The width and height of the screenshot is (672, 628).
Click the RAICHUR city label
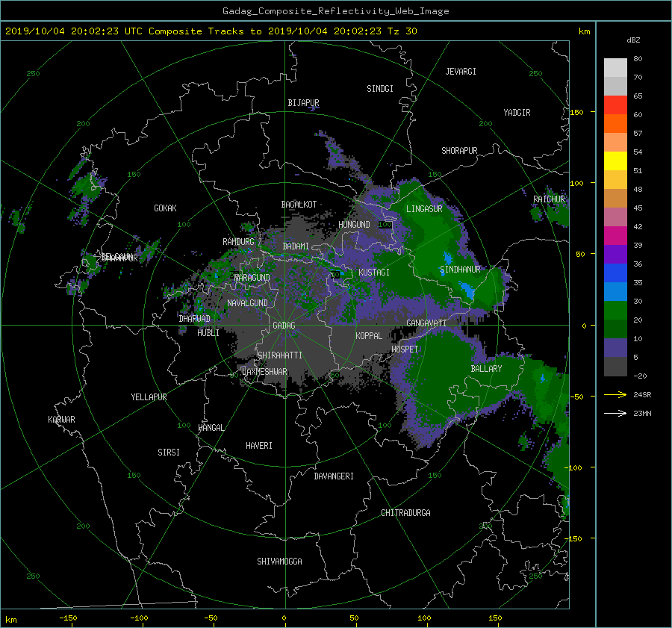[549, 199]
